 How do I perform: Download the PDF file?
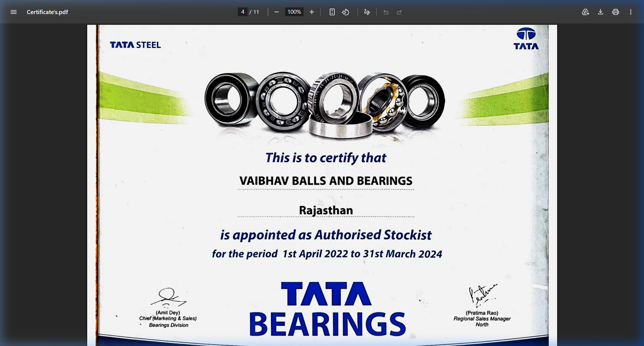[600, 12]
